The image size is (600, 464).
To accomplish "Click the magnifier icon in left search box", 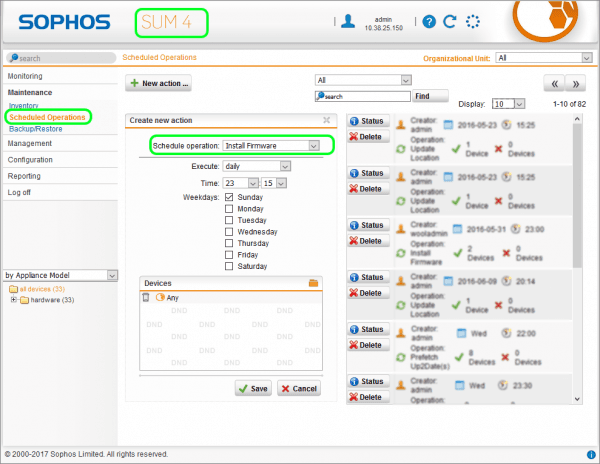I will click(14, 58).
